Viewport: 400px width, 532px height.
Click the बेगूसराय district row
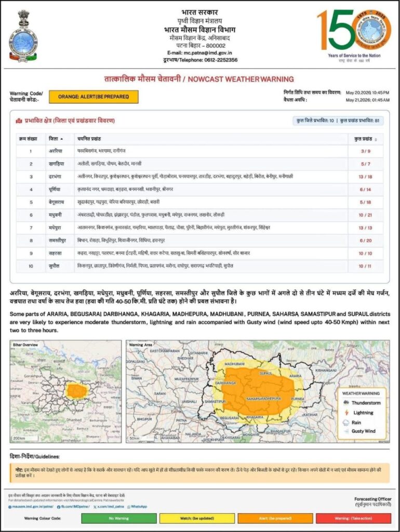200,202
